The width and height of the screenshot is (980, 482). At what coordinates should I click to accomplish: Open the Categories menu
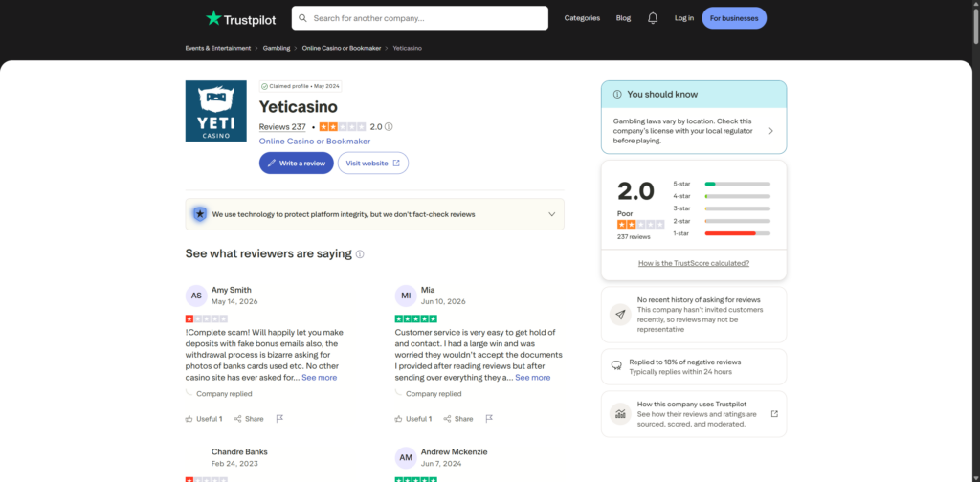(x=582, y=18)
